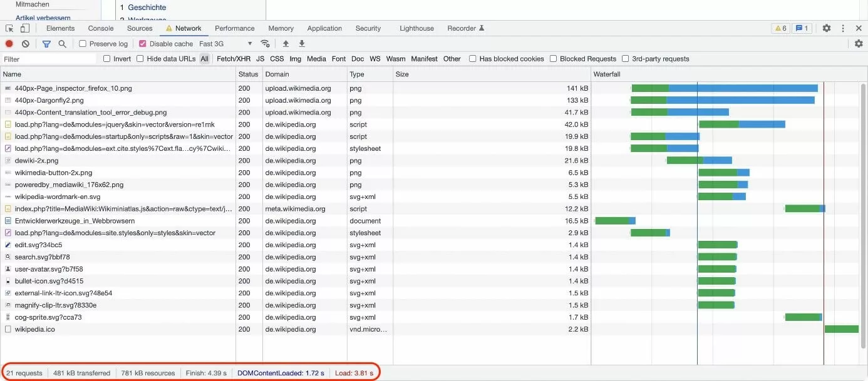The height and width of the screenshot is (381, 868).
Task: Enable Blocked Requests checkbox
Action: tap(554, 59)
